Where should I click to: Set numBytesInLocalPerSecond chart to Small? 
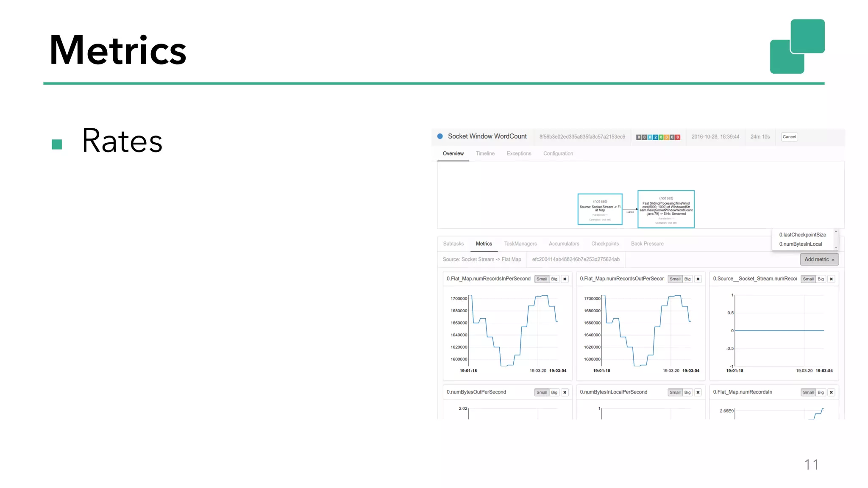coord(675,392)
